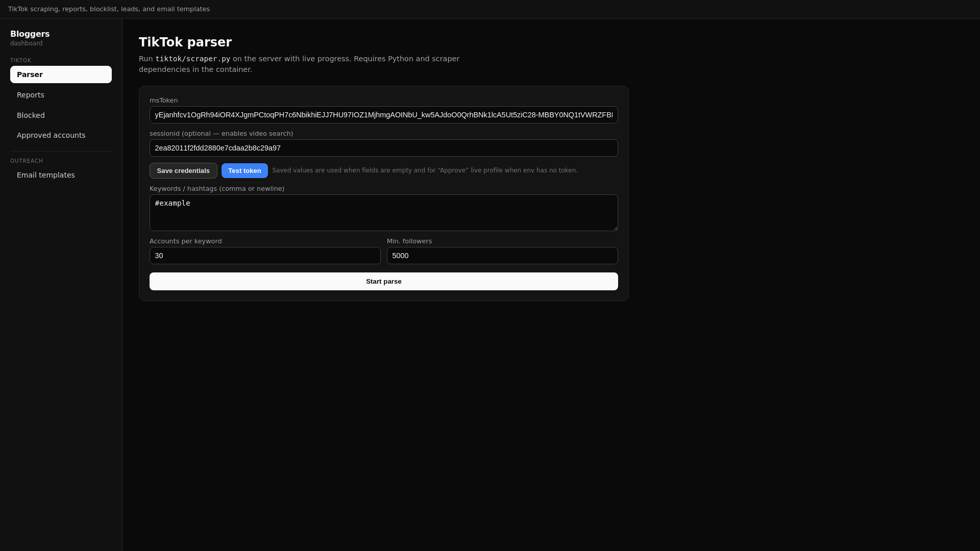The width and height of the screenshot is (980, 551).
Task: Click the Keywords / hashtags label
Action: [217, 189]
